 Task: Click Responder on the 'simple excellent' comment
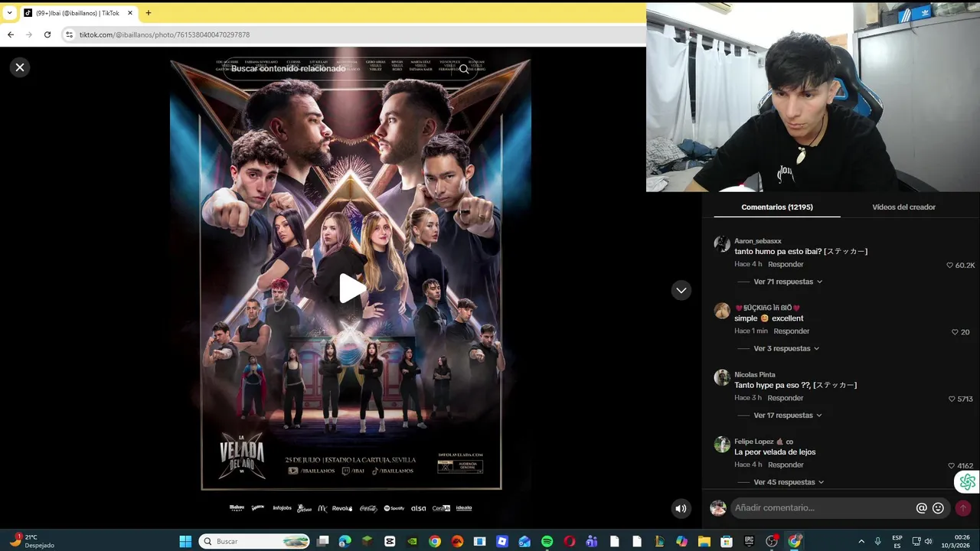coord(792,331)
